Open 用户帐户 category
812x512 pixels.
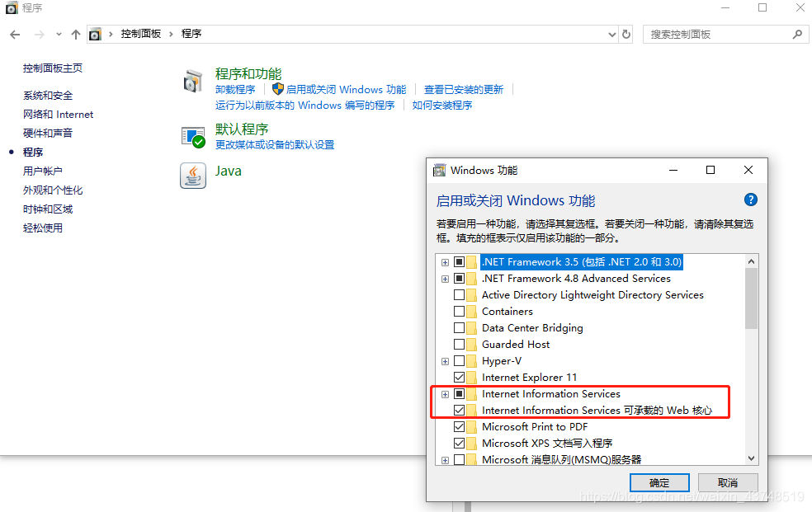[42, 171]
